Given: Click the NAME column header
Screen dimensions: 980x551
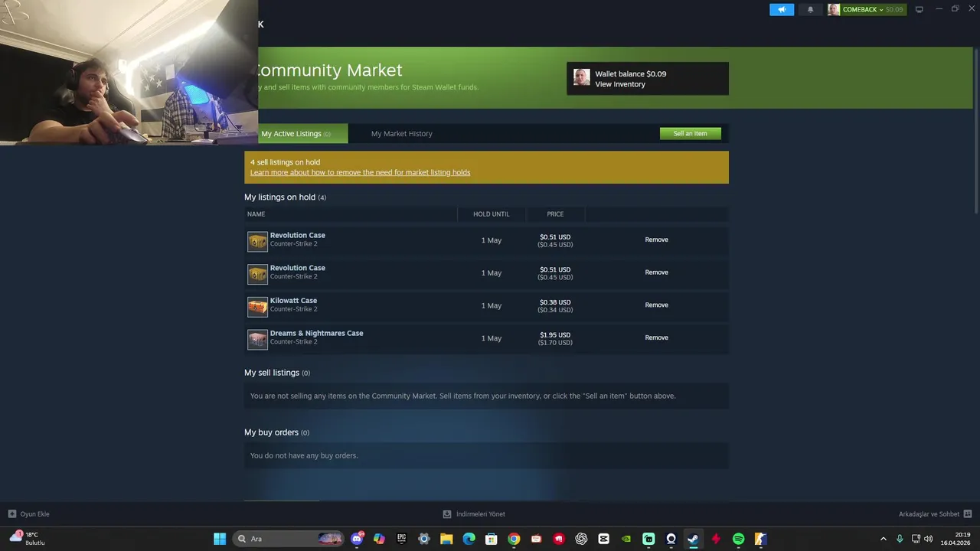Looking at the screenshot, I should (x=256, y=214).
